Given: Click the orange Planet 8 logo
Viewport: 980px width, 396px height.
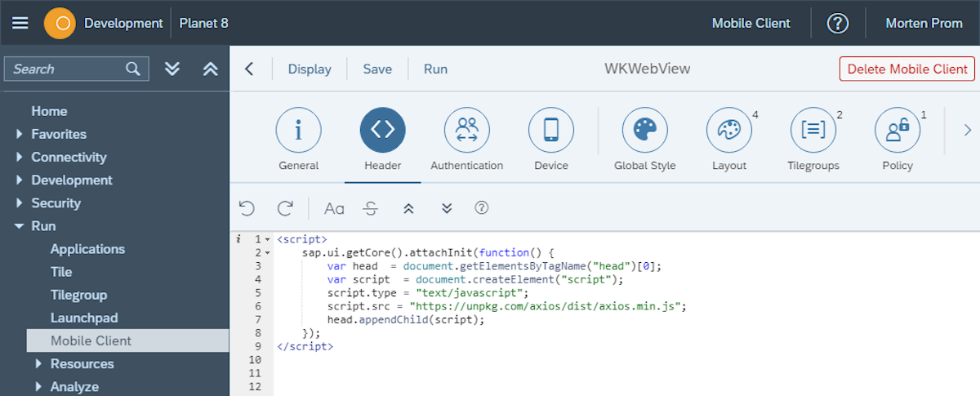Looking at the screenshot, I should click(x=60, y=23).
